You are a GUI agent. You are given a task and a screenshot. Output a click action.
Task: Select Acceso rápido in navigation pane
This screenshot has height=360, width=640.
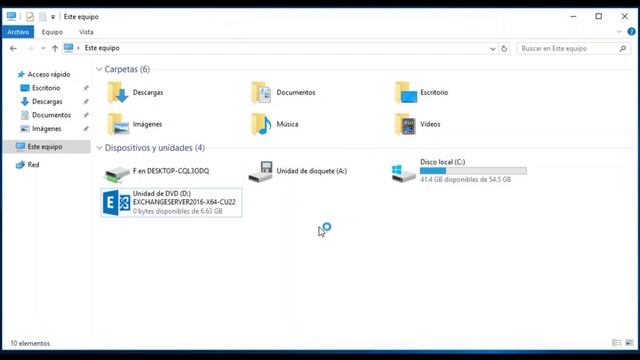tap(44, 74)
